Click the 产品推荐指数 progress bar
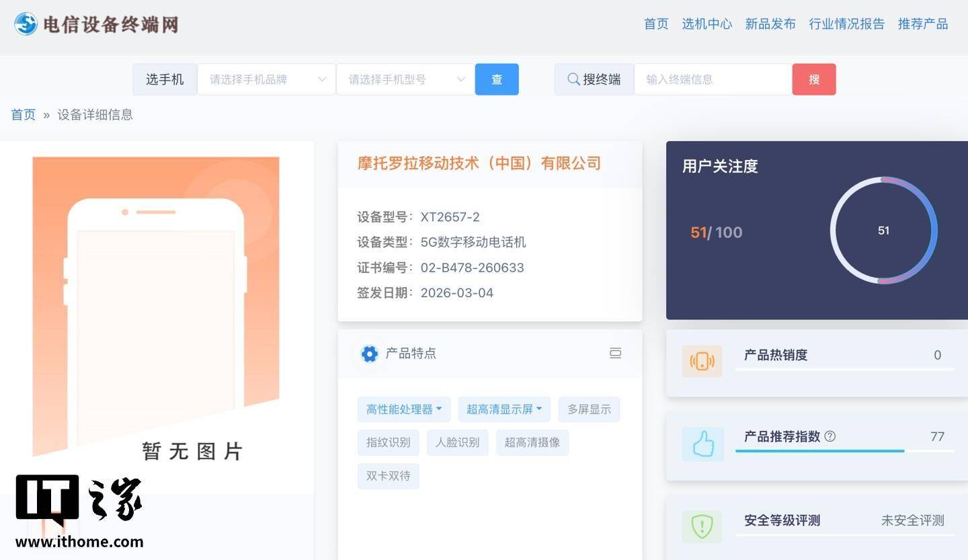The image size is (968, 560). 844,451
